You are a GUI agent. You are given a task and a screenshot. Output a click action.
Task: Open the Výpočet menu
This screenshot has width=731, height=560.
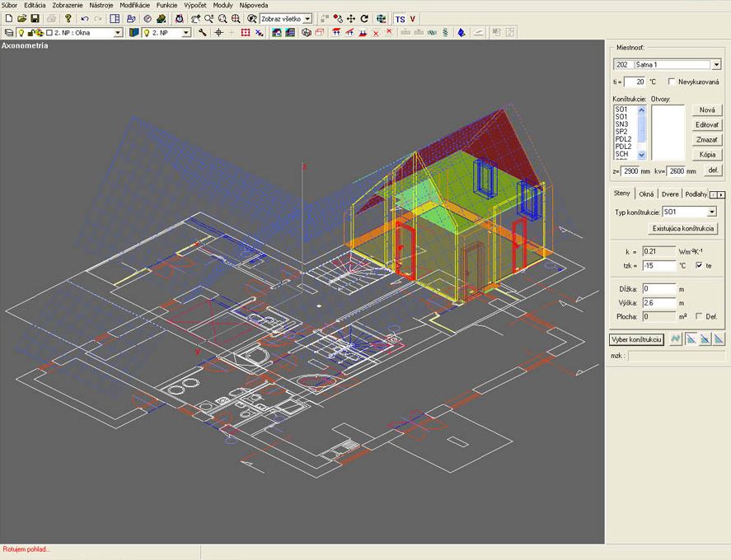tap(195, 5)
